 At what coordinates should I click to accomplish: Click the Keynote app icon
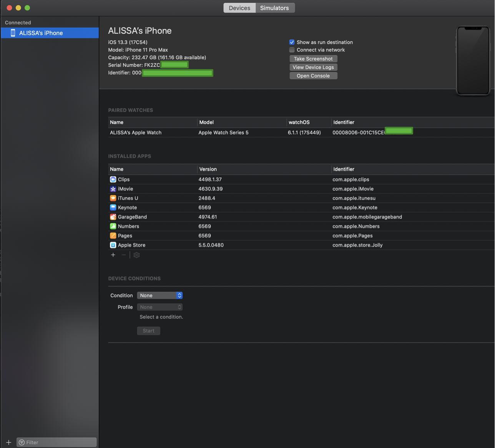point(113,207)
